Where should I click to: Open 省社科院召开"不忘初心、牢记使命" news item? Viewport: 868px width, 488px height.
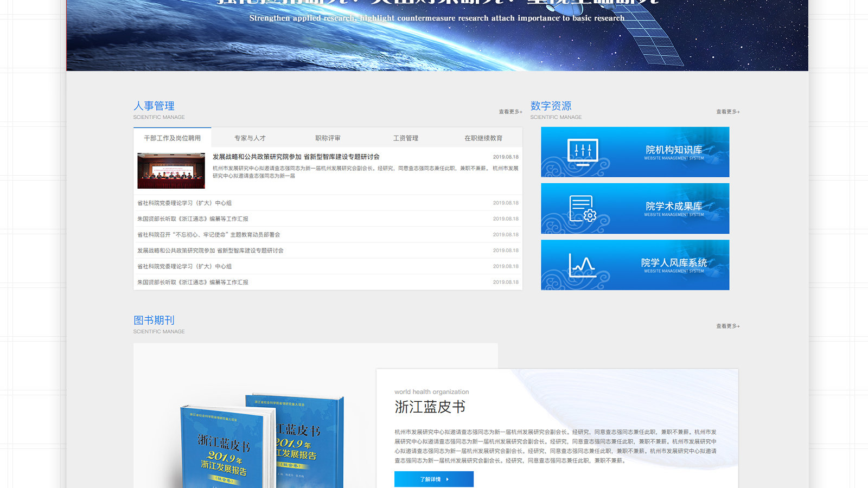pyautogui.click(x=209, y=235)
